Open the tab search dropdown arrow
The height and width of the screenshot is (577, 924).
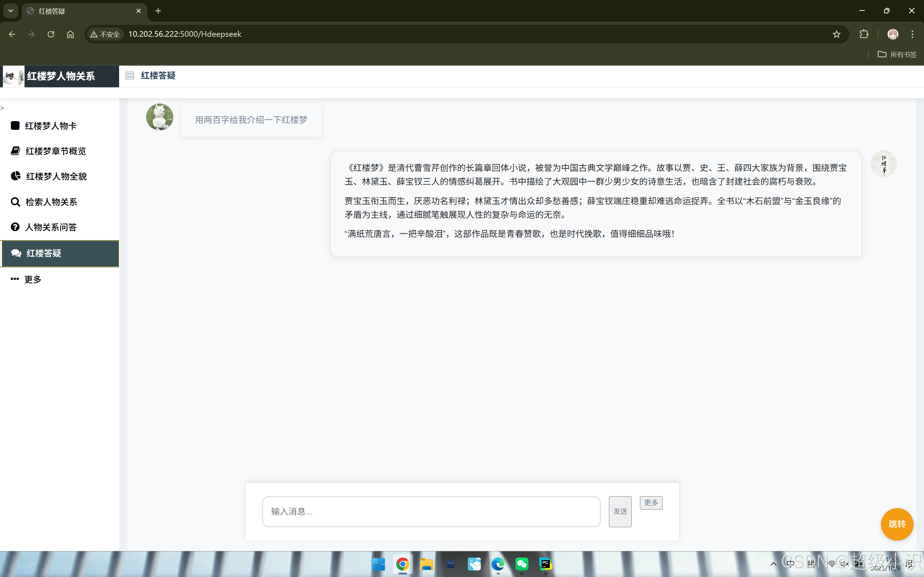click(x=11, y=11)
